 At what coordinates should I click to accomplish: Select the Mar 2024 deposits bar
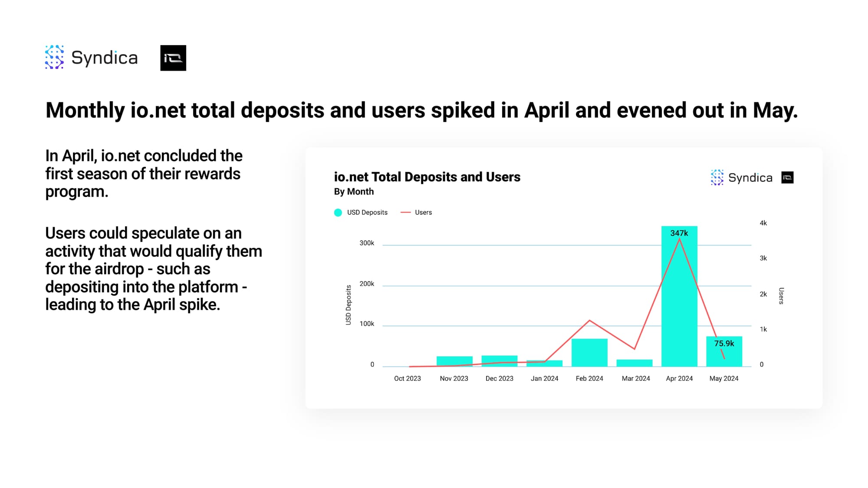pos(634,363)
